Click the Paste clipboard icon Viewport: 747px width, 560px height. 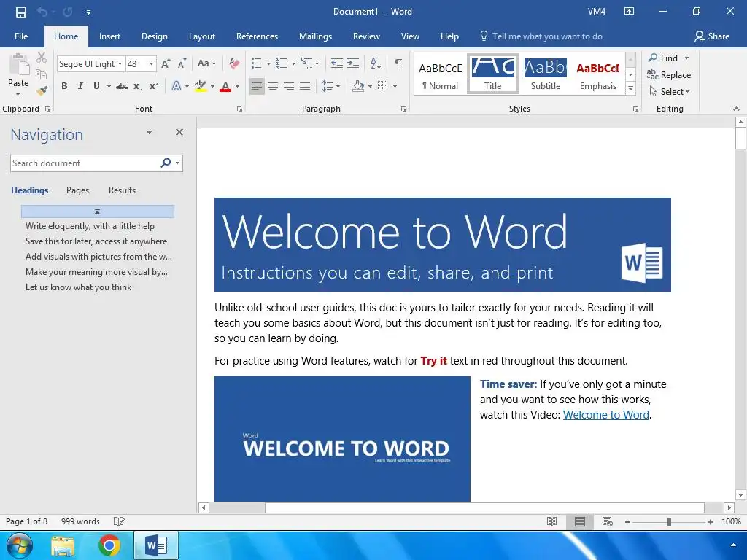(x=18, y=65)
